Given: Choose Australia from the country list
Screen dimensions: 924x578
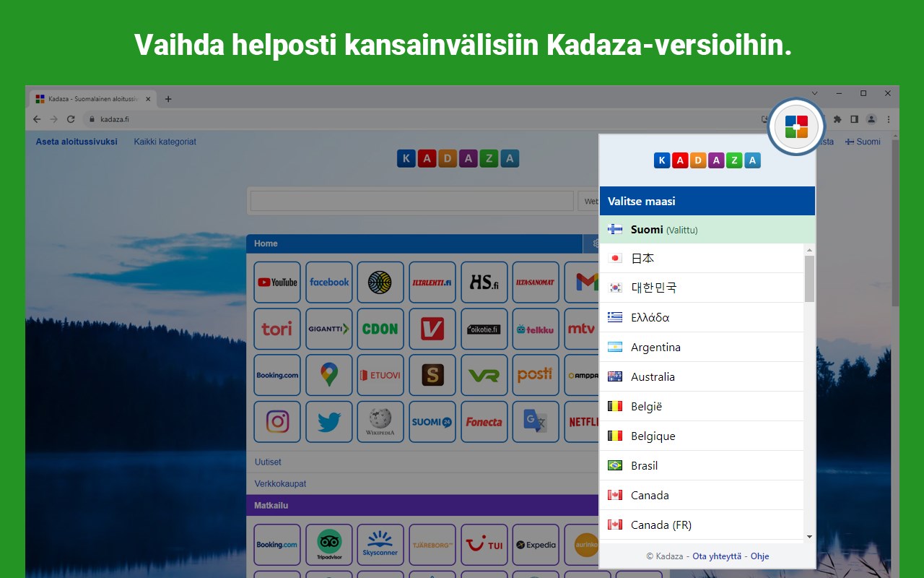Looking at the screenshot, I should [x=702, y=376].
